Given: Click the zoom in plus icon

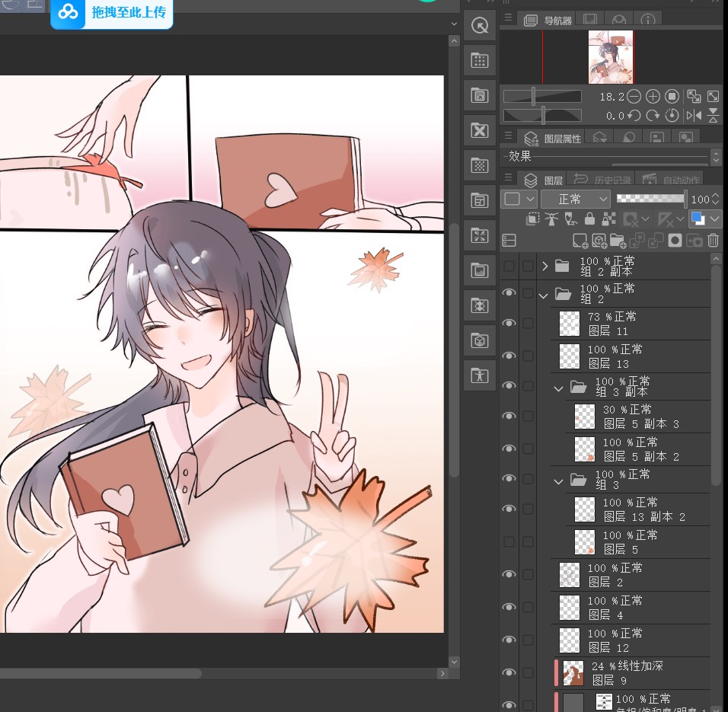Looking at the screenshot, I should 653,97.
